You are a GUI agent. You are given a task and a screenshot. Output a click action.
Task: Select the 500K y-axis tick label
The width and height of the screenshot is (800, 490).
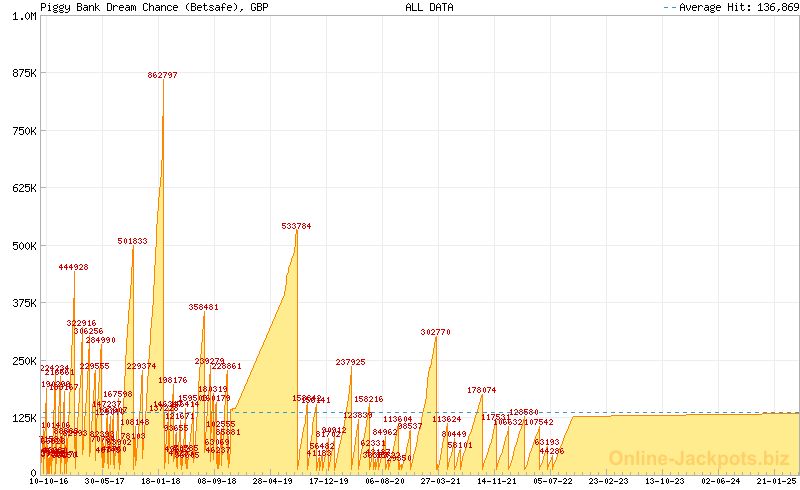(x=23, y=245)
